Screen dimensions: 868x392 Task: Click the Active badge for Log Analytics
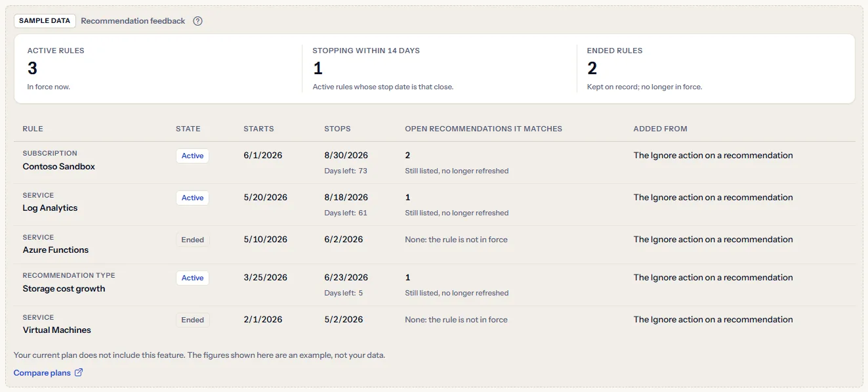(192, 198)
